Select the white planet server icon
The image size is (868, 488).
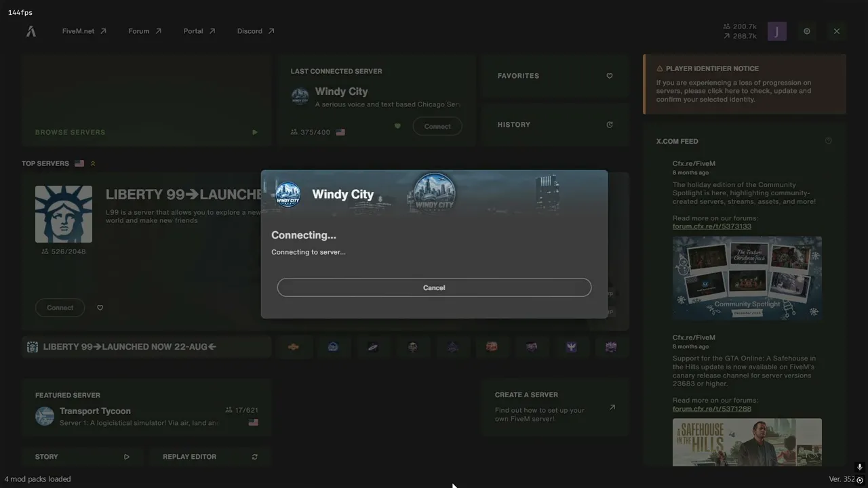pyautogui.click(x=373, y=347)
